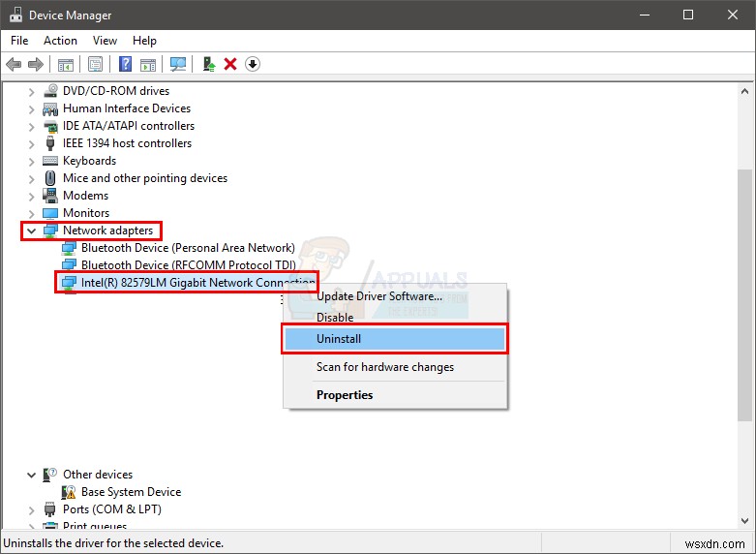This screenshot has height=554, width=756.
Task: Click the Monitors category icon
Action: pyautogui.click(x=50, y=213)
